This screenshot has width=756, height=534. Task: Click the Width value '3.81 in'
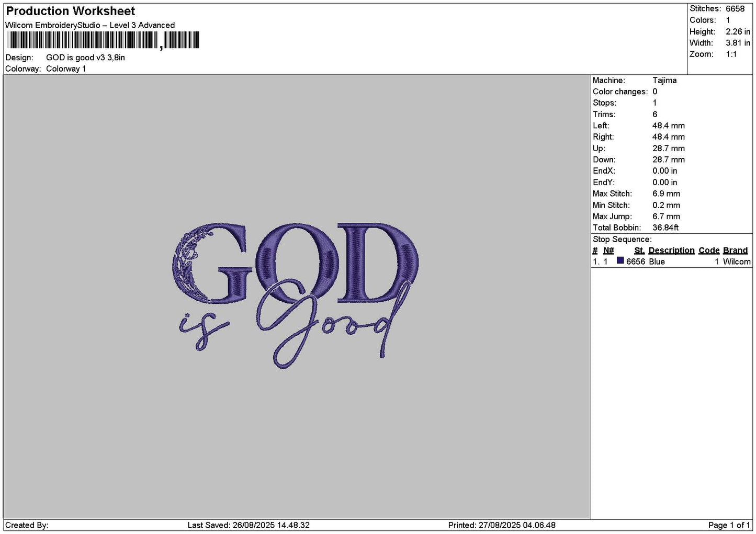pyautogui.click(x=738, y=43)
